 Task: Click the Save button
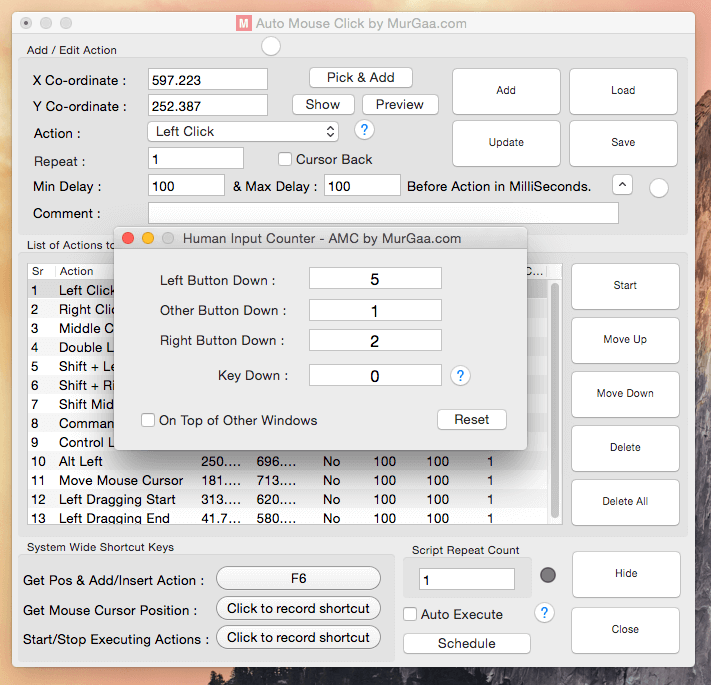(x=623, y=143)
